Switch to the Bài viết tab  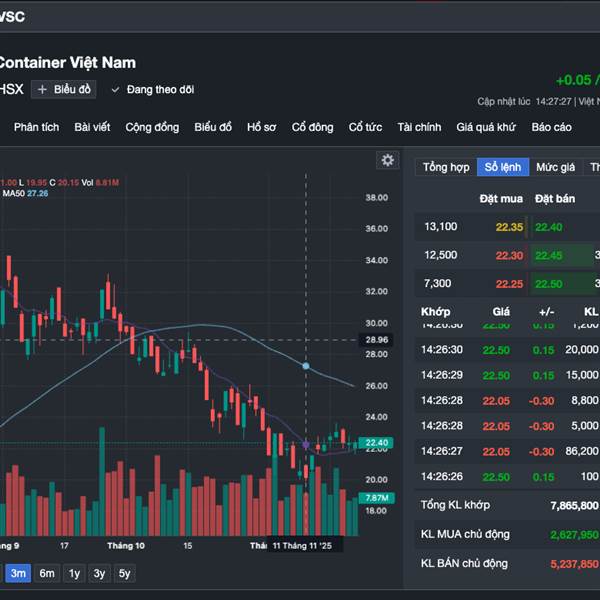[x=92, y=127]
